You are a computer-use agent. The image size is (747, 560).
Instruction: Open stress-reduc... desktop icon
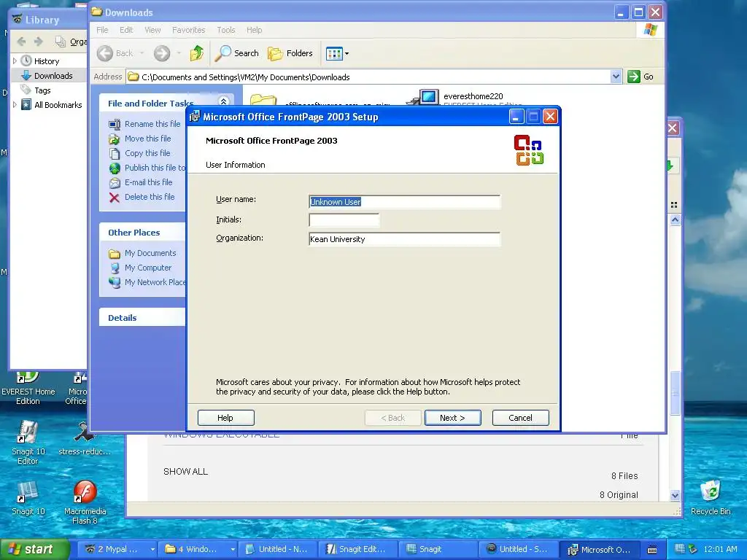pos(85,438)
